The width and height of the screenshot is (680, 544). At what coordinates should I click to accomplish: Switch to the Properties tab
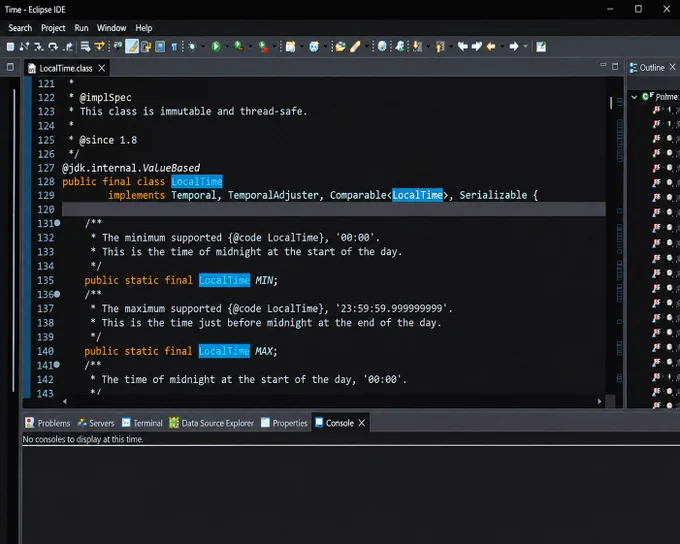(284, 423)
